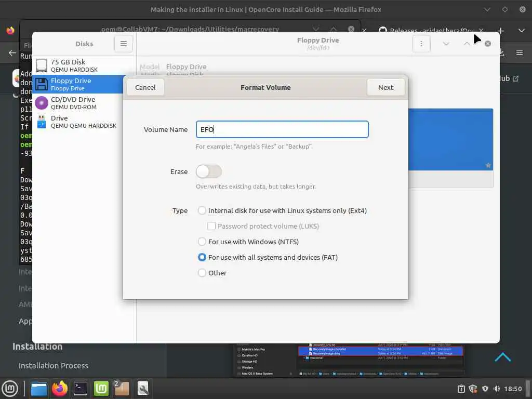Expand the Firefox list all tabs dropdown
The height and width of the screenshot is (399, 532).
(522, 31)
